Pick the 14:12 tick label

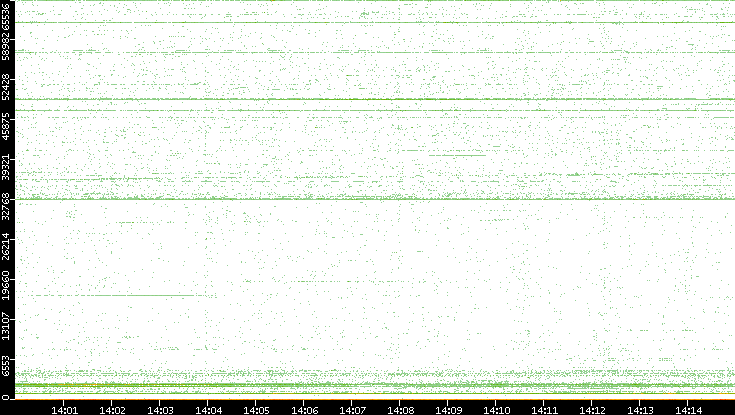point(592,410)
